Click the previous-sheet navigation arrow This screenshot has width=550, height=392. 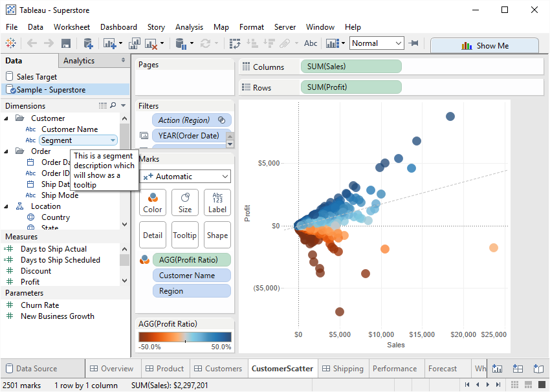[478, 385]
